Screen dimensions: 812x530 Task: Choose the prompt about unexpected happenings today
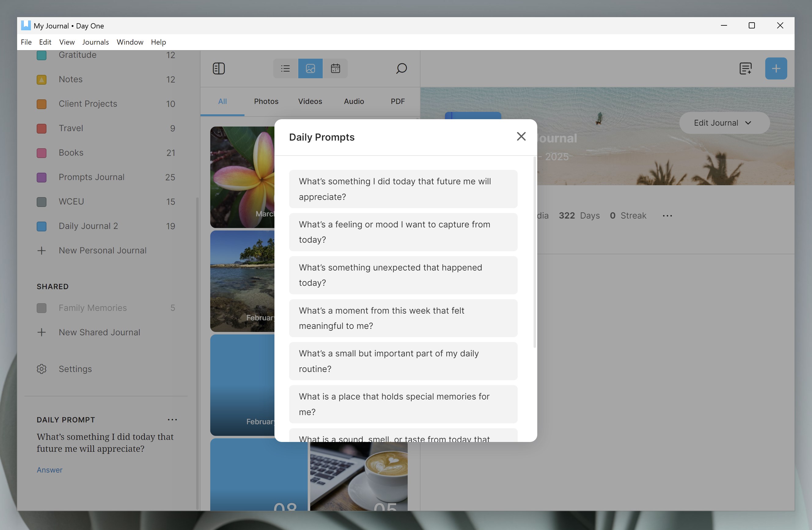pos(403,275)
